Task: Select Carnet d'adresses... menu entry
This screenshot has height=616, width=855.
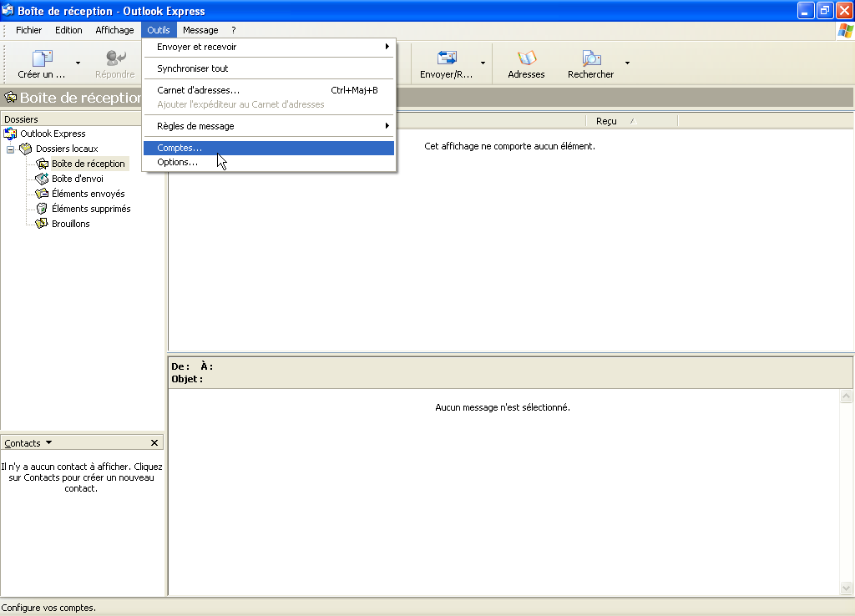Action: pos(269,90)
